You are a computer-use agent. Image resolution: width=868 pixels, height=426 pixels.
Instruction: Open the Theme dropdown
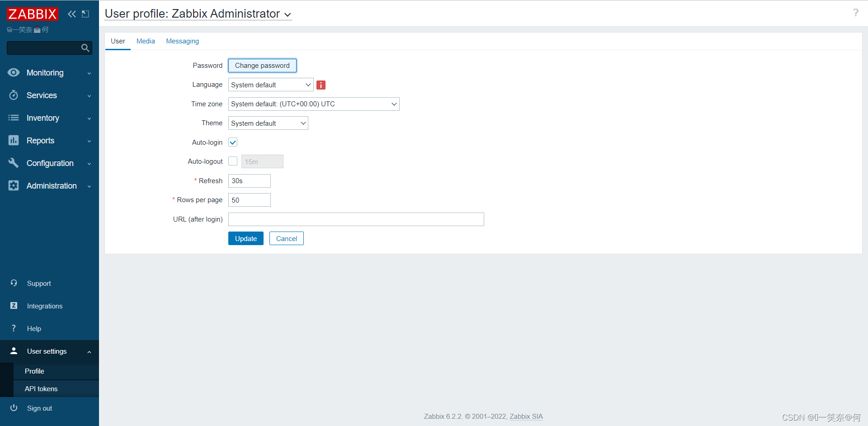(x=268, y=123)
